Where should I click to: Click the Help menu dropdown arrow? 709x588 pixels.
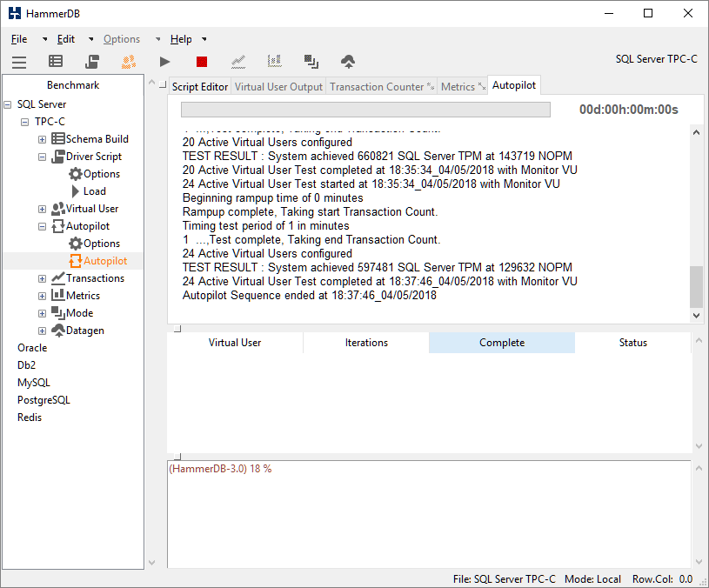point(204,39)
